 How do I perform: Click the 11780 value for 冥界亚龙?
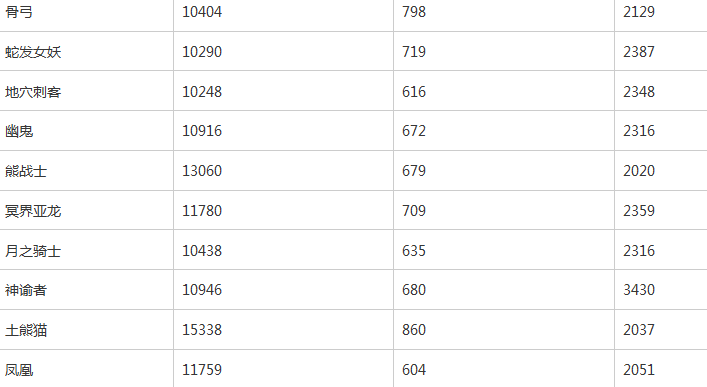click(x=202, y=211)
